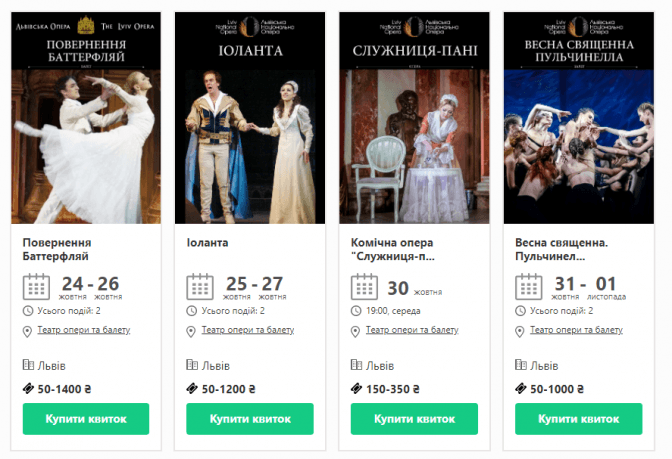Click the ticket price icon beside 150-350 ₴
Image resolution: width=672 pixels, height=459 pixels.
click(x=357, y=389)
